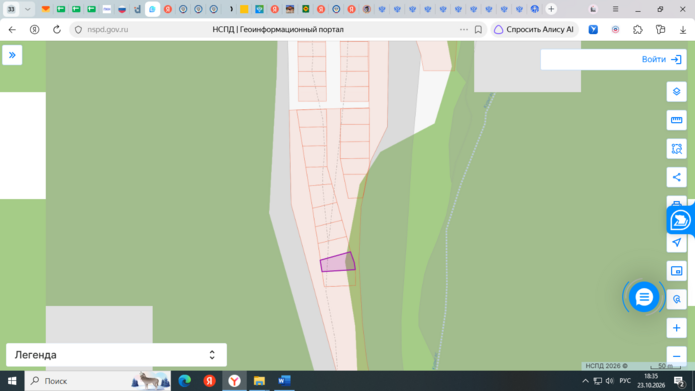Open the collections panel icon
695x391 pixels.
point(660,29)
